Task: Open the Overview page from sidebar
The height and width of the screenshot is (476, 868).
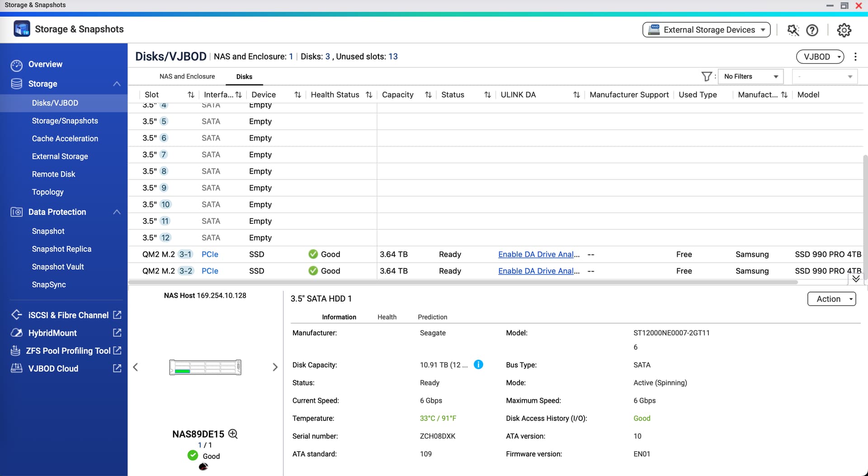Action: [45, 64]
